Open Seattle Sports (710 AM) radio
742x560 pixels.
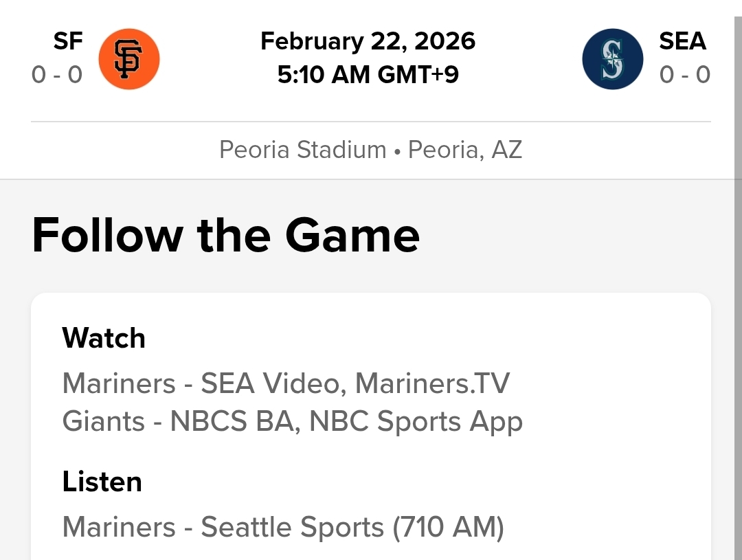(352, 527)
